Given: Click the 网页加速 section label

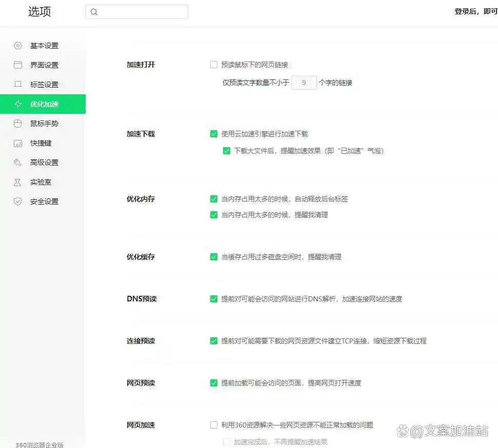Looking at the screenshot, I should (x=141, y=425).
